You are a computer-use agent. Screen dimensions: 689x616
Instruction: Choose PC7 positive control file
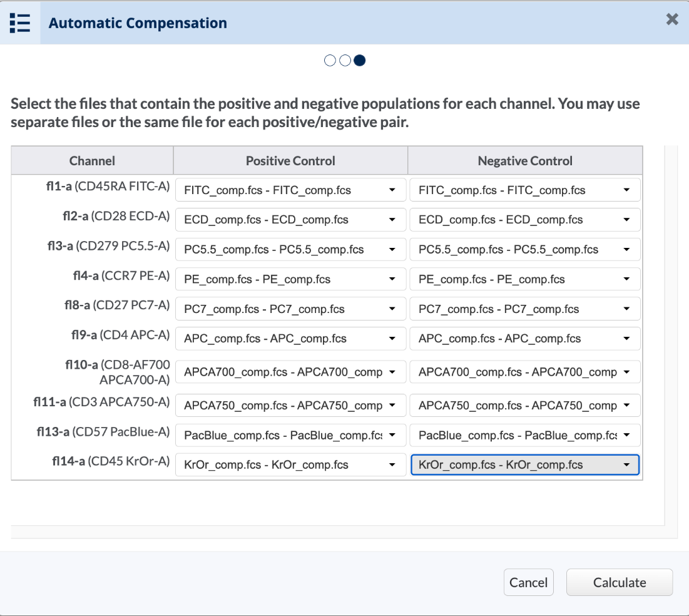point(290,309)
